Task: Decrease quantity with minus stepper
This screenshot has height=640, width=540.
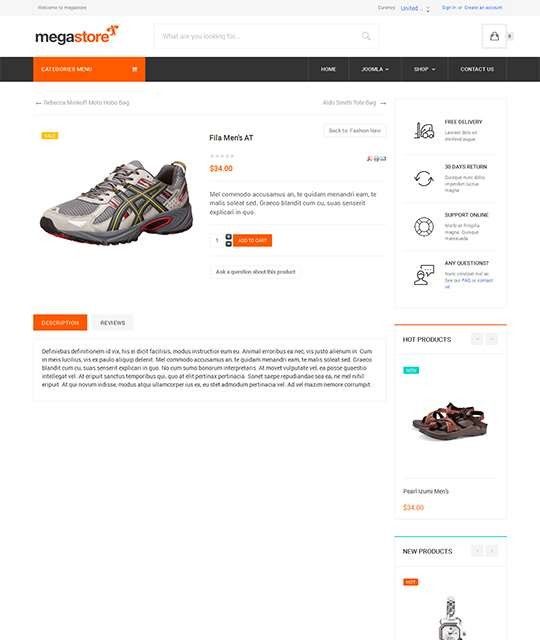Action: tap(229, 244)
